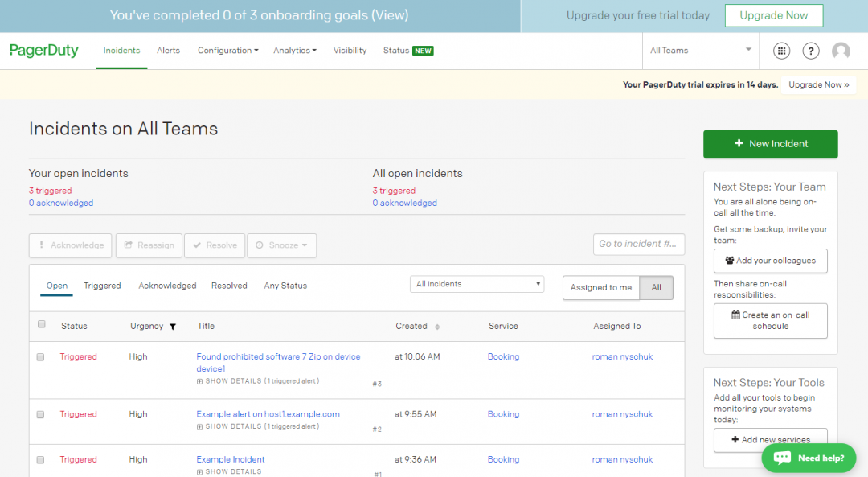Sort by Created column arrows
This screenshot has width=868, height=477.
pyautogui.click(x=437, y=327)
